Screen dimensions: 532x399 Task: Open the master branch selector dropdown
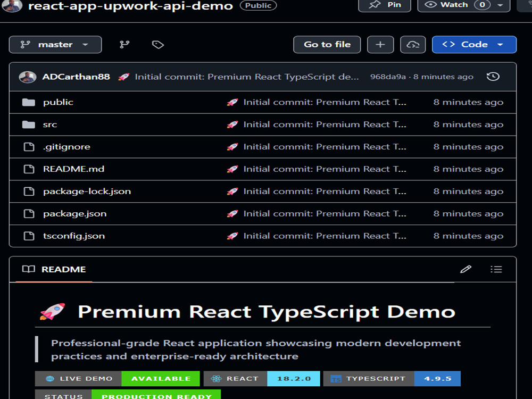pos(55,45)
